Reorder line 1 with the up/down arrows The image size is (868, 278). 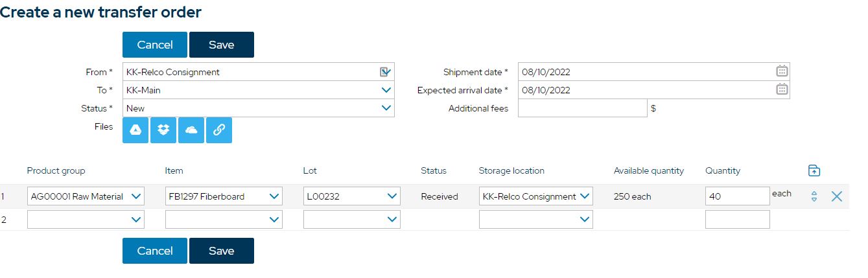[814, 196]
